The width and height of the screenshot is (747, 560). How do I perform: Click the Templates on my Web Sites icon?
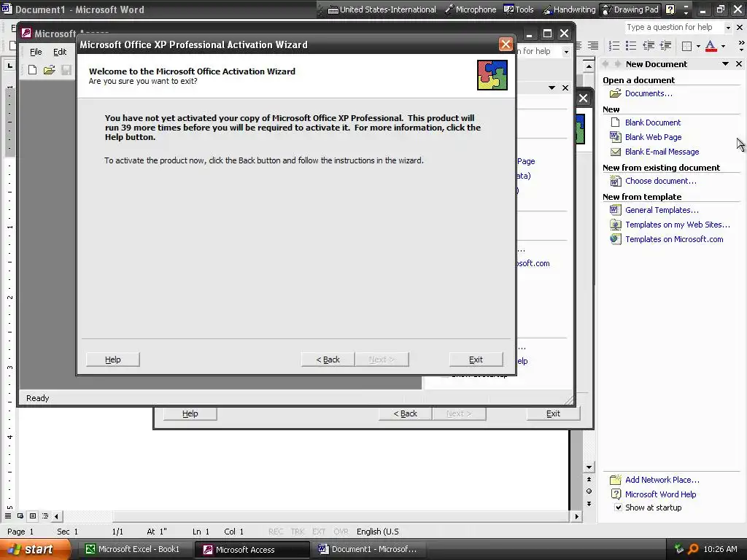click(x=616, y=225)
